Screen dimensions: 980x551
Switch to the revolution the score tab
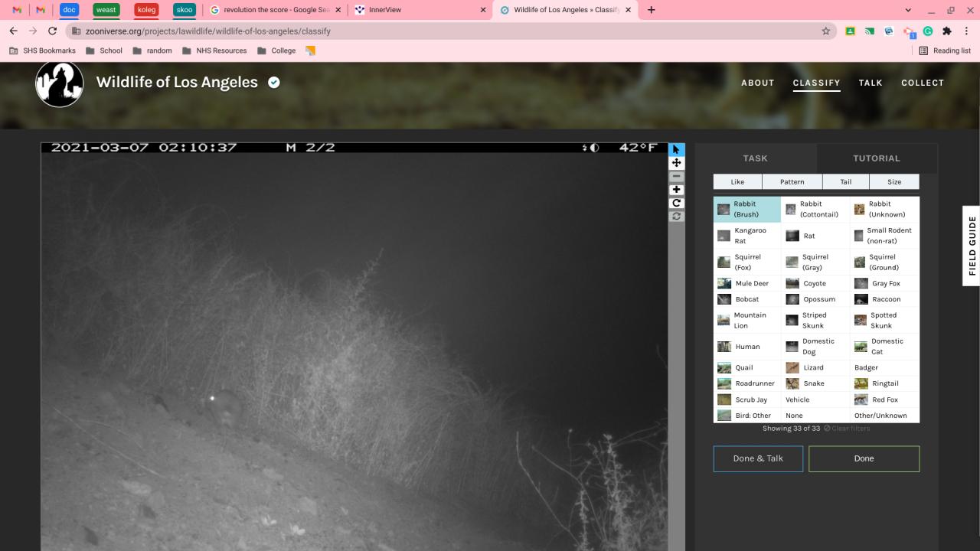click(275, 10)
